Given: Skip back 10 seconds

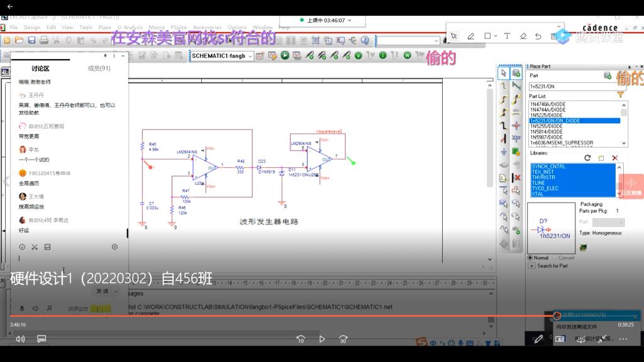Looking at the screenshot, I should (301, 339).
